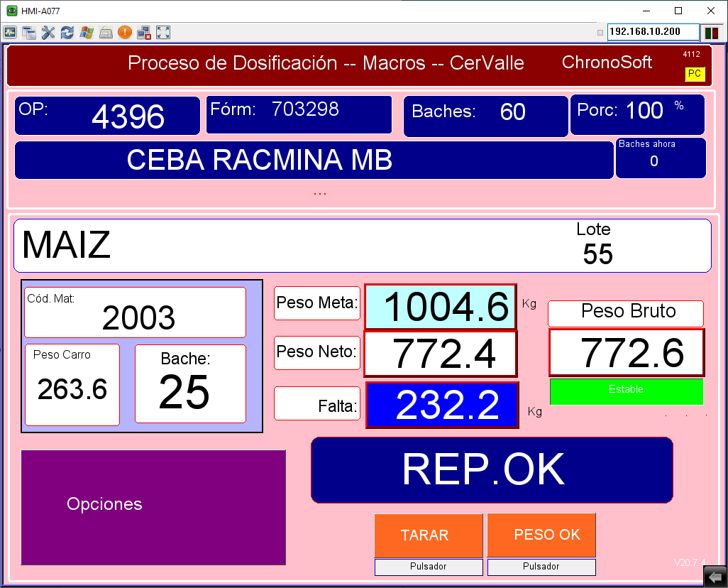Click the ChronoSoft text in the header
The image size is (728, 588).
pos(607,62)
